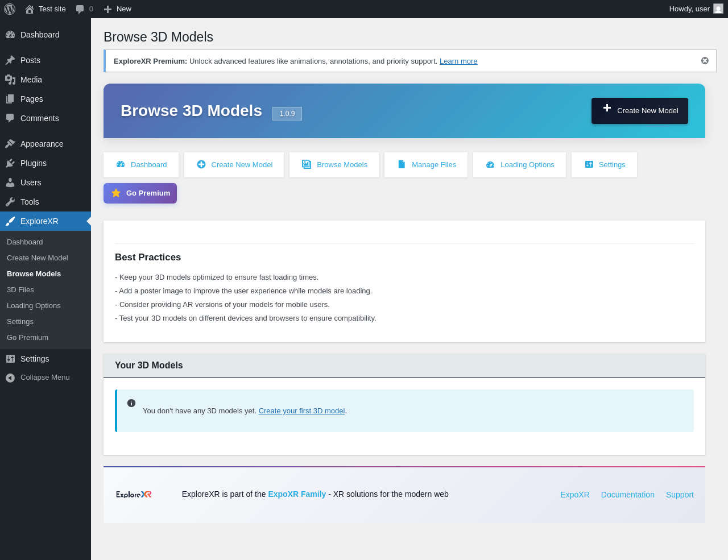Click the speedometer icon on Loading Options tab
Screen dimensions: 728x560
pyautogui.click(x=490, y=164)
